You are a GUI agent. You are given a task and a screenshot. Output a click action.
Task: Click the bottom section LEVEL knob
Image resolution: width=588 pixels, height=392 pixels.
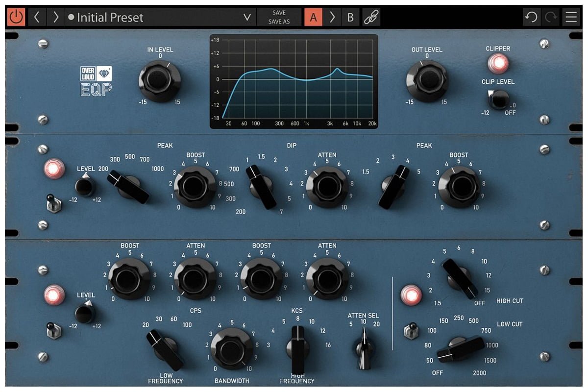pos(85,313)
